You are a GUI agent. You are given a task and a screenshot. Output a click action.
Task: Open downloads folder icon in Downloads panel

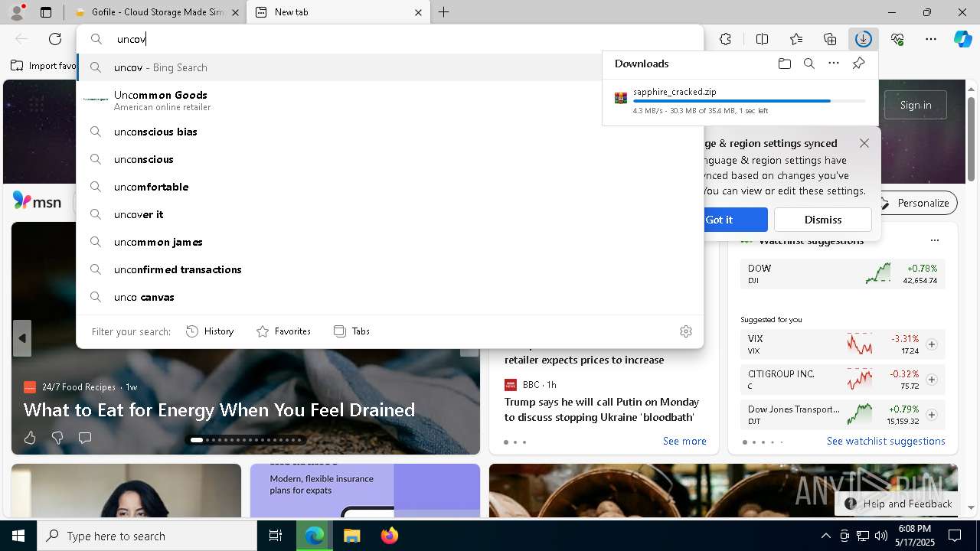[x=785, y=64]
